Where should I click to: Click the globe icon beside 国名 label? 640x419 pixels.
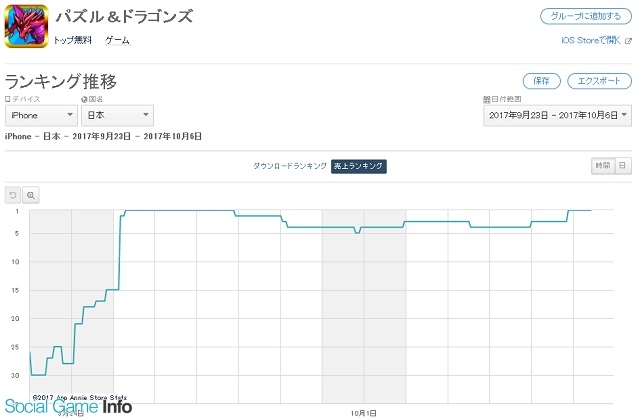pyautogui.click(x=84, y=99)
